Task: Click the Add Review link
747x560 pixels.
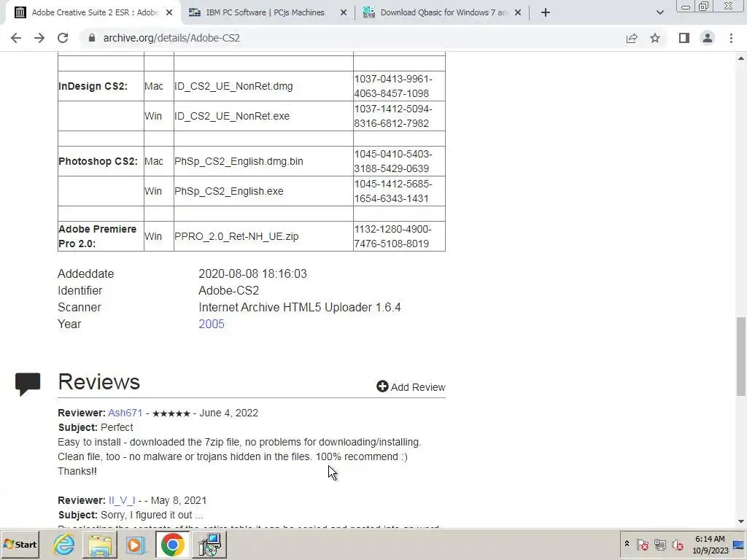Action: (x=411, y=386)
